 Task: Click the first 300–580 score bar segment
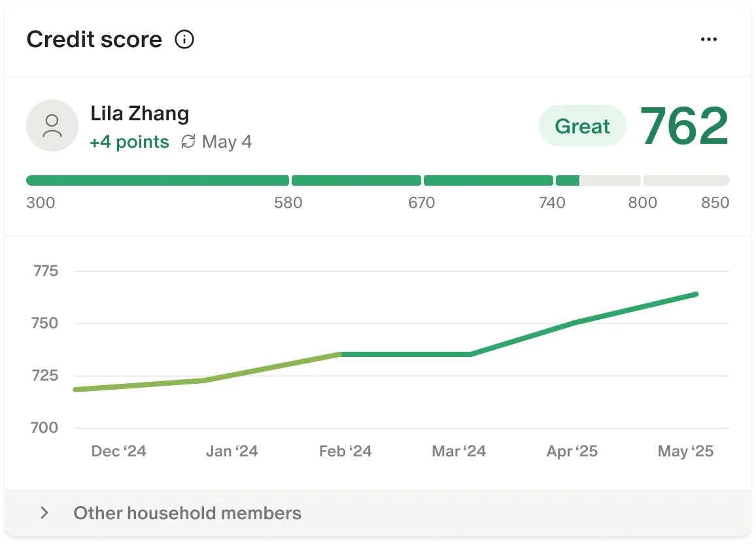click(x=158, y=180)
